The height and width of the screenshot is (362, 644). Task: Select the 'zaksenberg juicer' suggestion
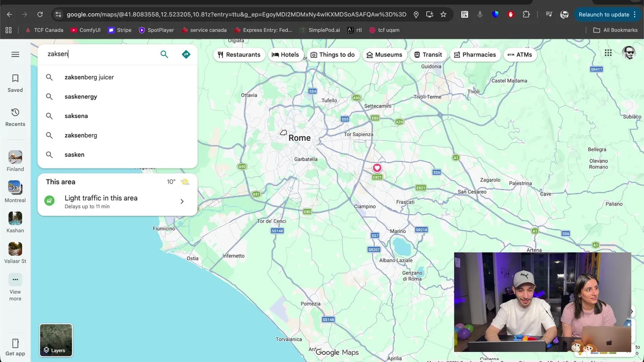click(117, 77)
